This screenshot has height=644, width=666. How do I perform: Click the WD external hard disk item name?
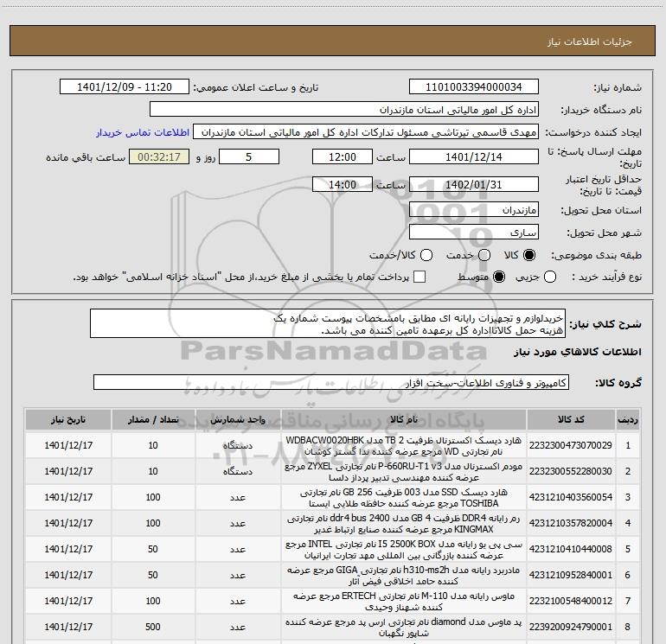pos(404,445)
